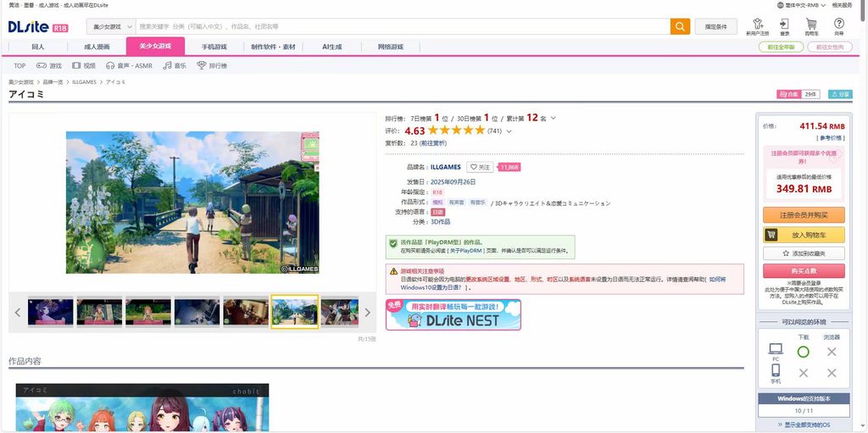The height and width of the screenshot is (433, 868).
Task: Open ILLGAMES brand name link
Action: pos(446,167)
